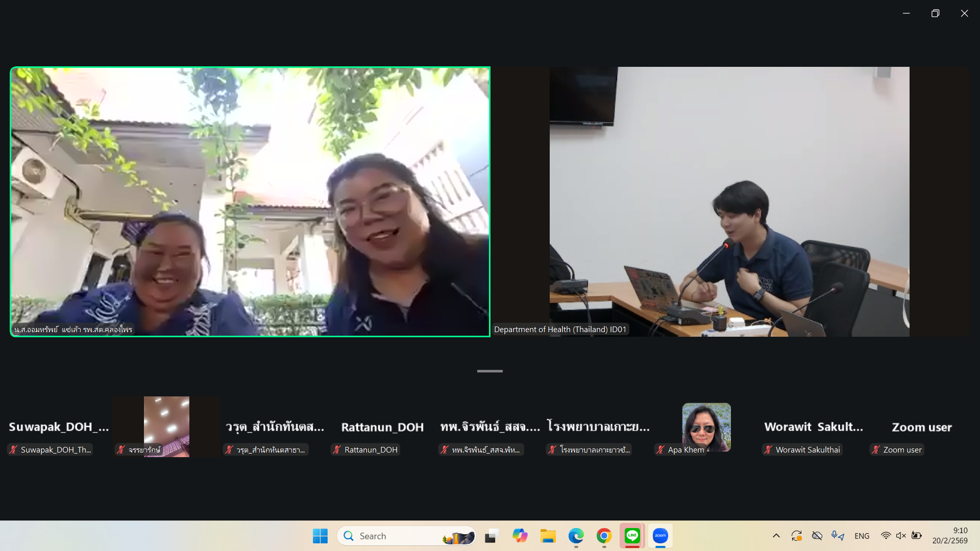
Task: Toggle the system volume mute icon
Action: pos(901,536)
